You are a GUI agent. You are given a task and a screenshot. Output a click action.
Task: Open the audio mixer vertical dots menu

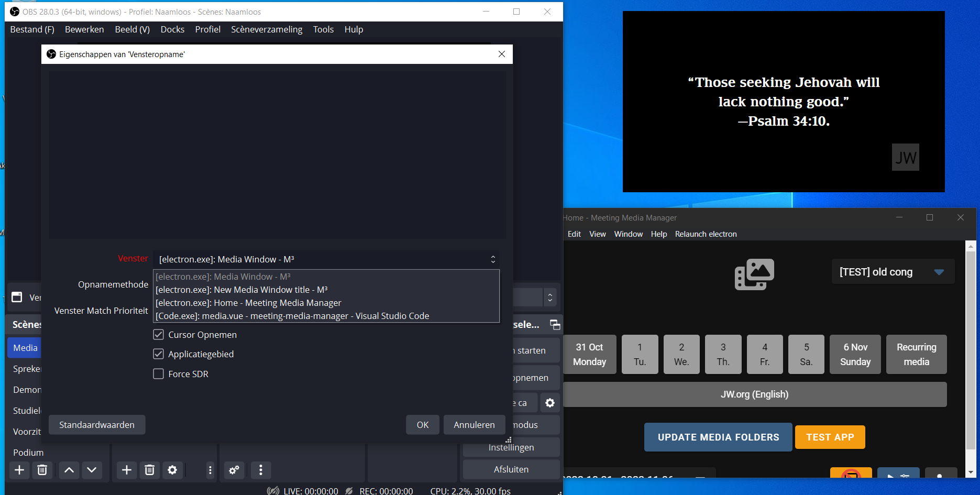point(260,470)
